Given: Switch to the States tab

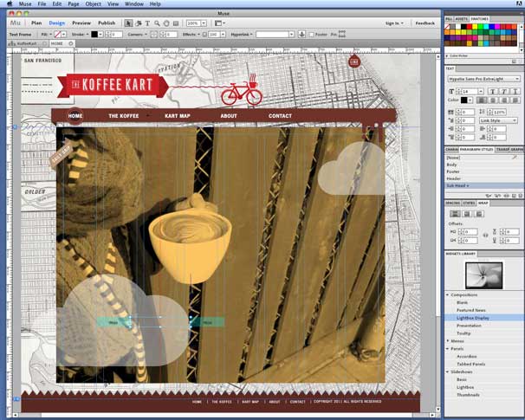Looking at the screenshot, I should pyautogui.click(x=469, y=203).
